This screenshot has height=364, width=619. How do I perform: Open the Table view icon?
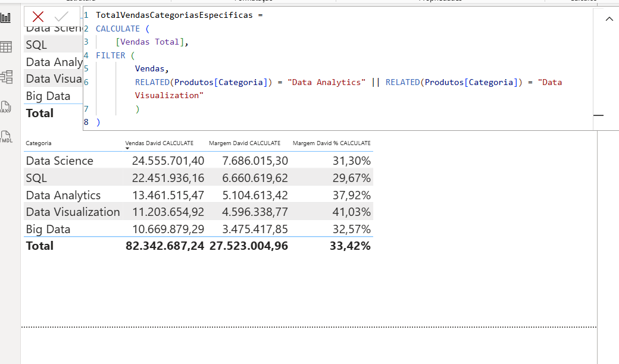click(6, 47)
